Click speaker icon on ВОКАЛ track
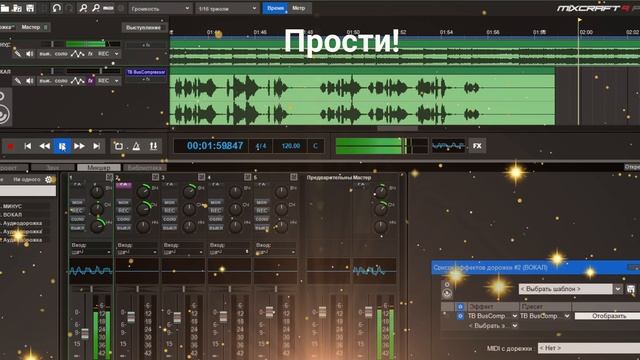 click(x=30, y=81)
